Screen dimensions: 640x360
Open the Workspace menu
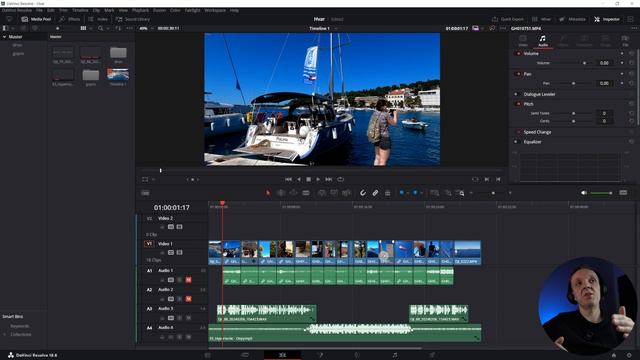215,10
